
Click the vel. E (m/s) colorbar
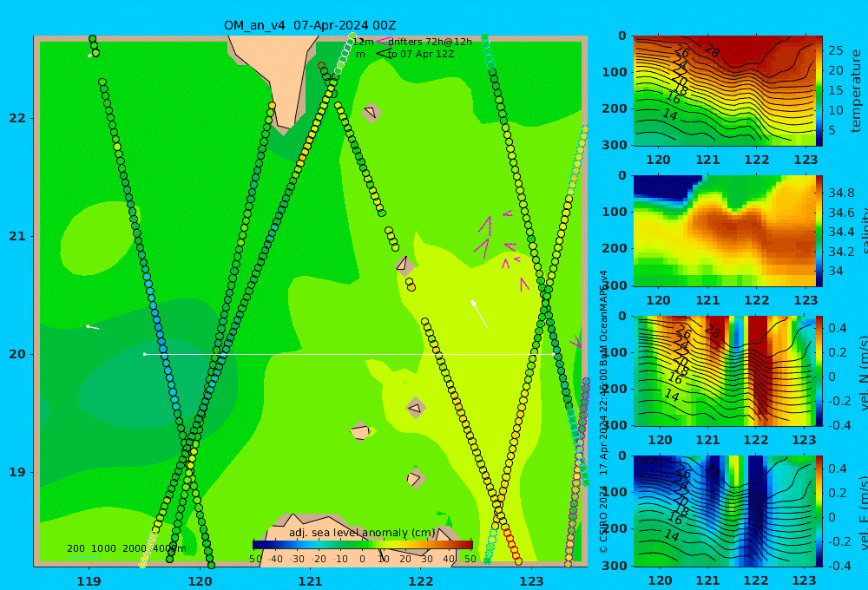coord(819,511)
